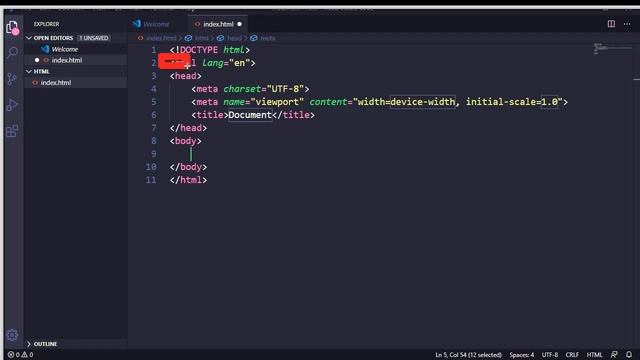Open the Run and Debug view icon
The width and height of the screenshot is (640, 360).
12,105
